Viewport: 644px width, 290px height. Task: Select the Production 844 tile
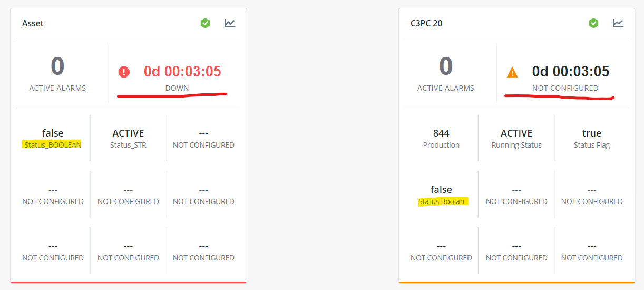point(441,138)
